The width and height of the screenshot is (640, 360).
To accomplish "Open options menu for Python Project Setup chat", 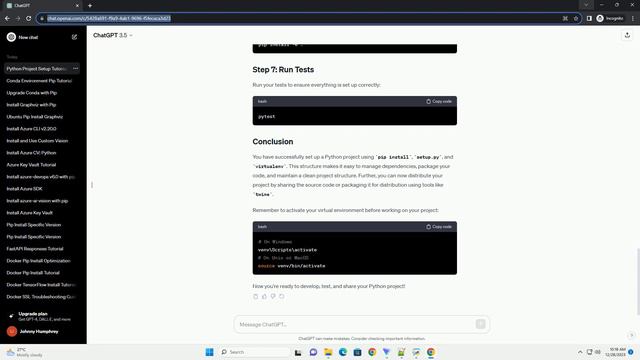I will coord(76,69).
